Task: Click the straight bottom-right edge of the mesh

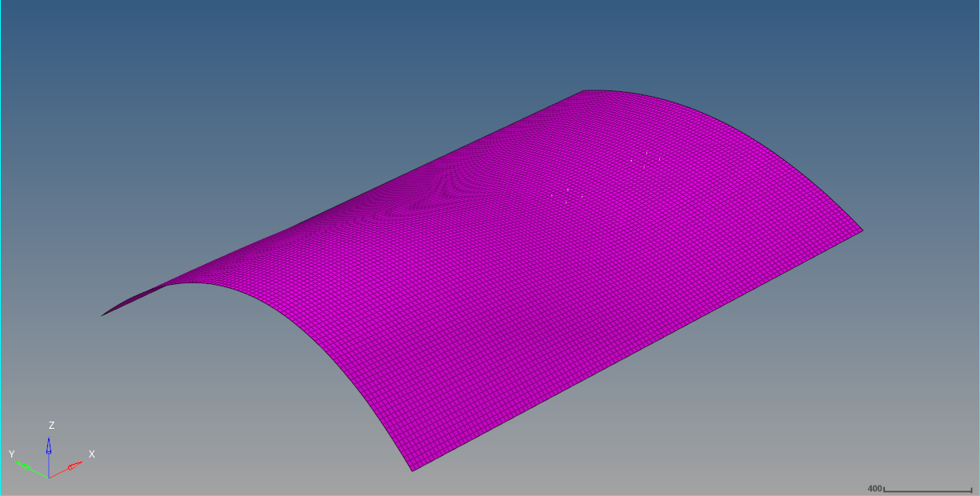Action: [x=640, y=349]
